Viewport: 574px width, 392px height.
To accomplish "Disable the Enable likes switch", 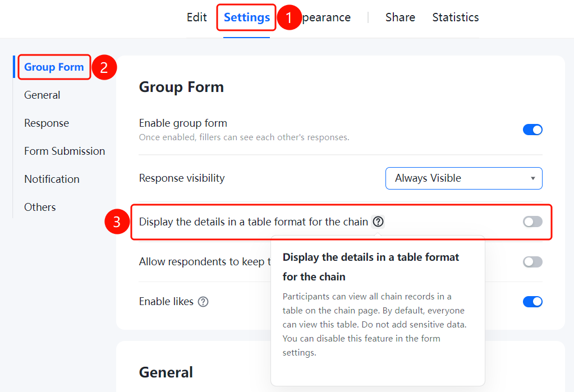I will coord(532,302).
